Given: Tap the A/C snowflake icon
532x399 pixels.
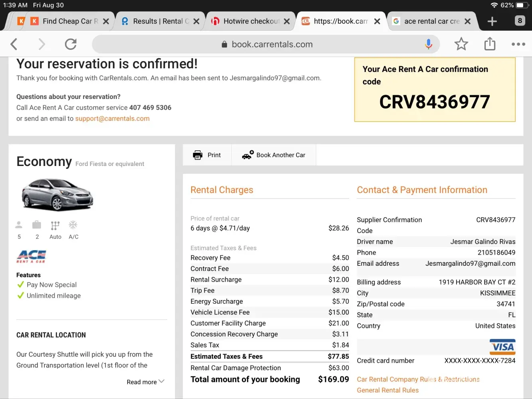Looking at the screenshot, I should coord(73,225).
